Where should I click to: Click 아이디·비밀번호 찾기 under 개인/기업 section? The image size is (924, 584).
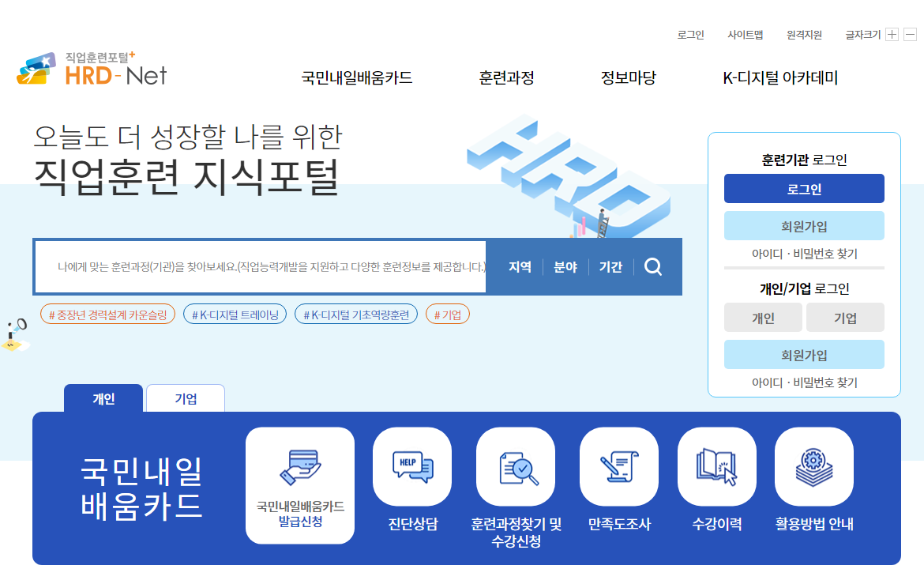click(805, 382)
